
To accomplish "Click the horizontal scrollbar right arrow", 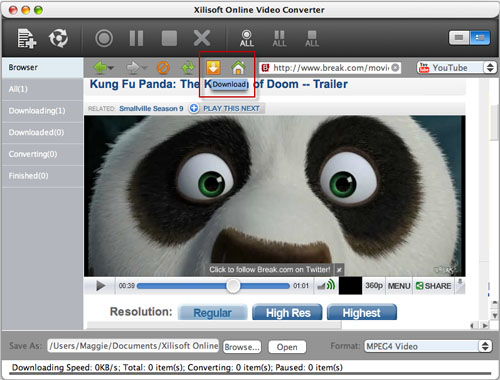I will 485,325.
